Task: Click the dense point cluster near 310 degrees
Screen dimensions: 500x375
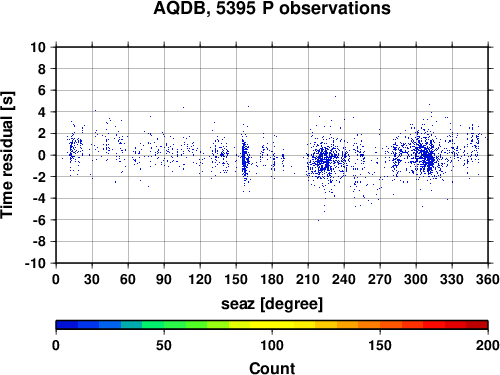Action: pos(426,156)
